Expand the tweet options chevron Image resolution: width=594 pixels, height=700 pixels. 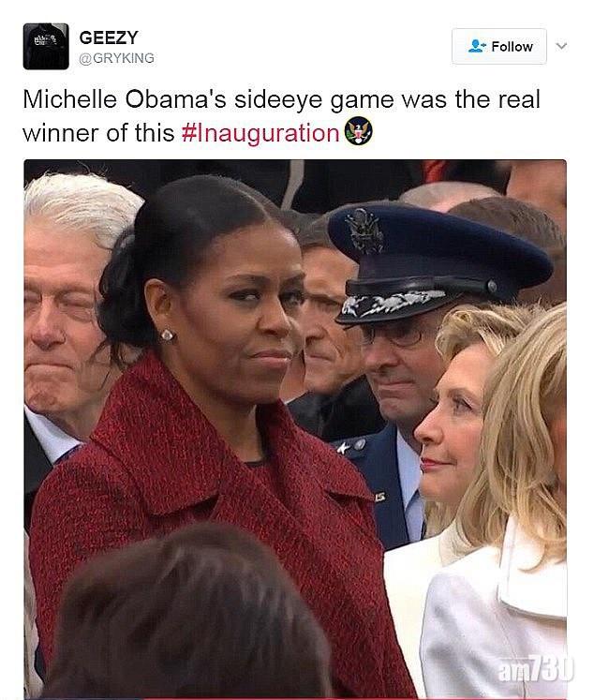tap(561, 46)
